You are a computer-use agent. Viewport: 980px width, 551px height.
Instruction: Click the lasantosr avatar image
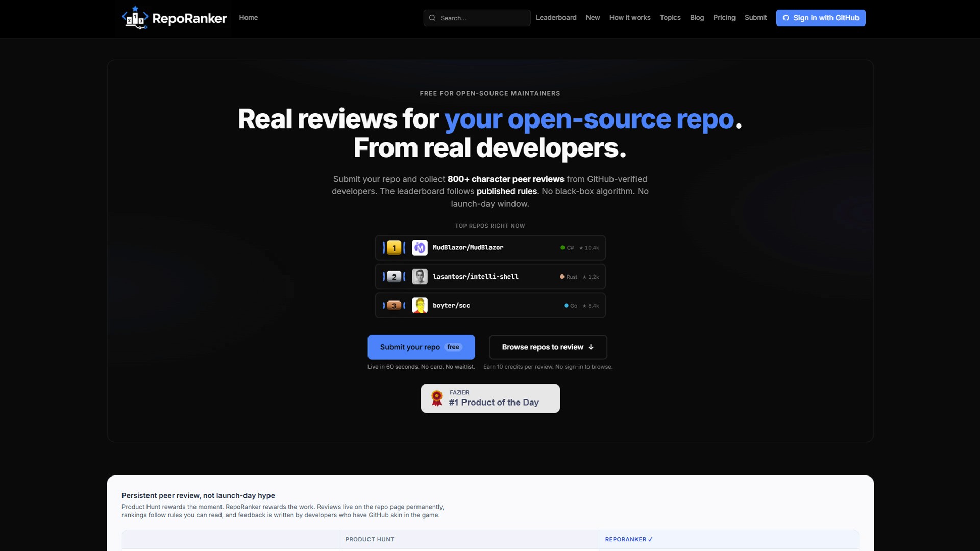[420, 277]
